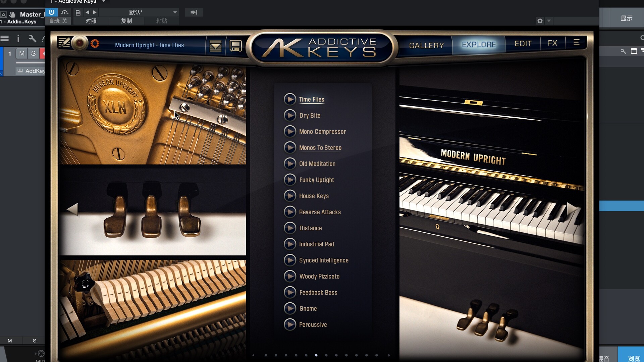The image size is (644, 362).
Task: Click the save preset floppy icon
Action: coord(235,46)
